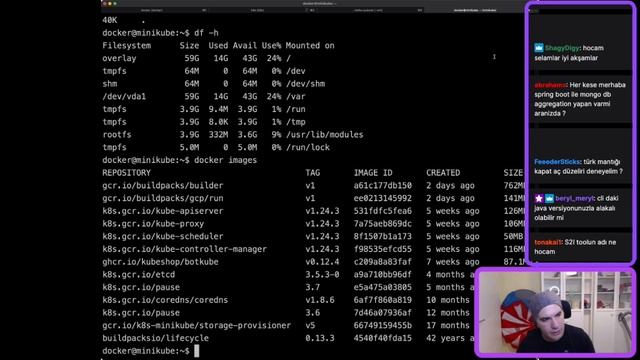Click the '50MB' size of kube-scheduler
Viewport: 640px width, 360px height.
pos(513,236)
